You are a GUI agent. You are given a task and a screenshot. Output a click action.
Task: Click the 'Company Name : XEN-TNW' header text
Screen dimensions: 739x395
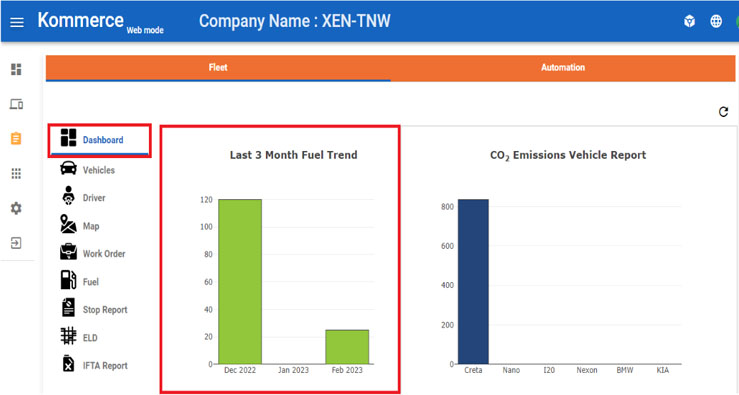tap(295, 21)
